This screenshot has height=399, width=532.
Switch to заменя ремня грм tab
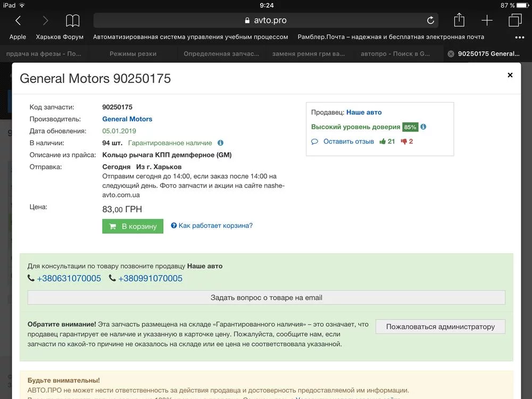(309, 54)
